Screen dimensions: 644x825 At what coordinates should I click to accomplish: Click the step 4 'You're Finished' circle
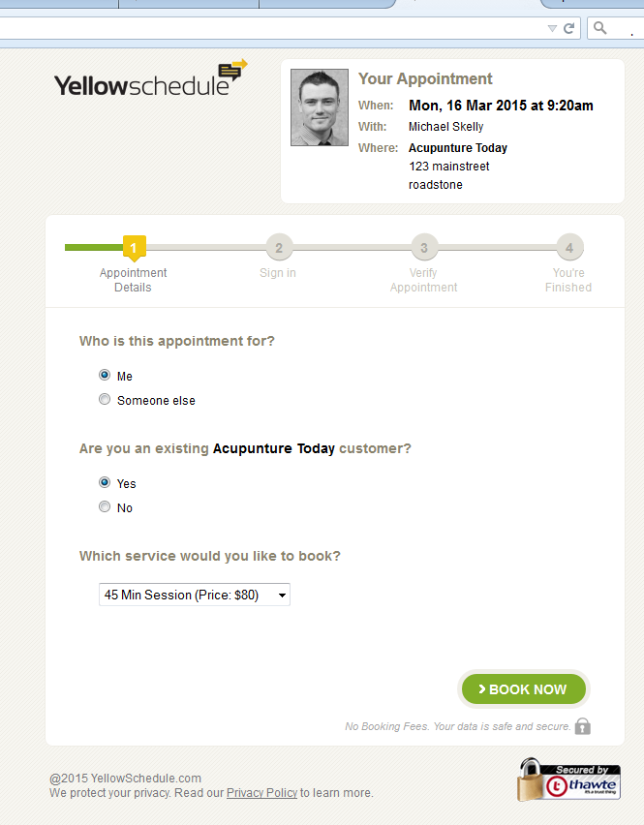(x=568, y=249)
